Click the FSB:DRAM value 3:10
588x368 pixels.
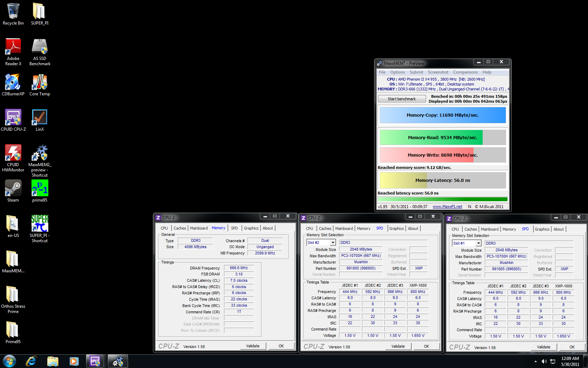239,274
